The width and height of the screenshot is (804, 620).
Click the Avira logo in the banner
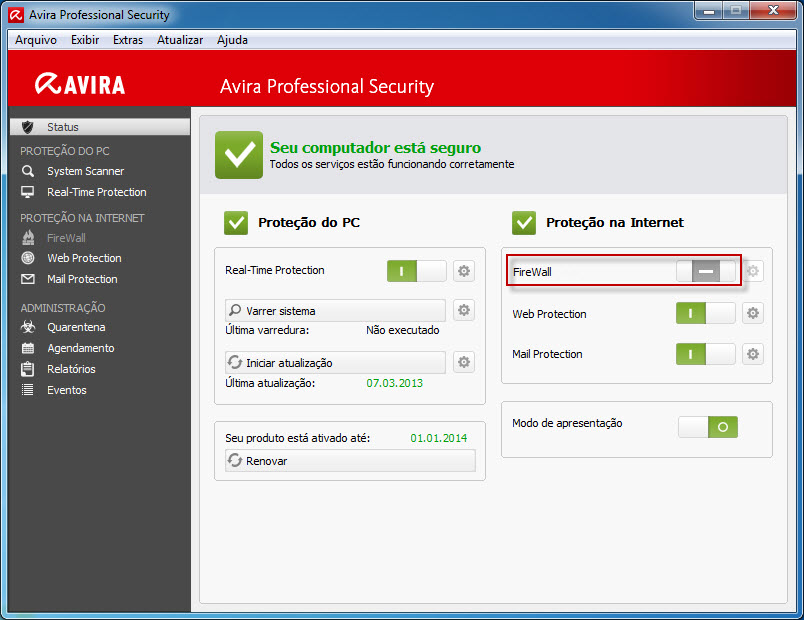[x=80, y=84]
